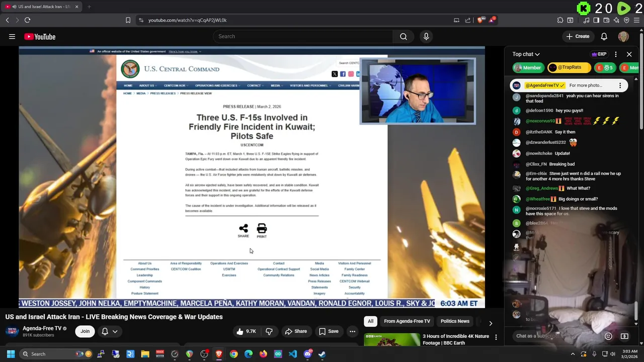Open Super Chat purchase icon in chat
This screenshot has height=362, width=644.
click(624, 336)
